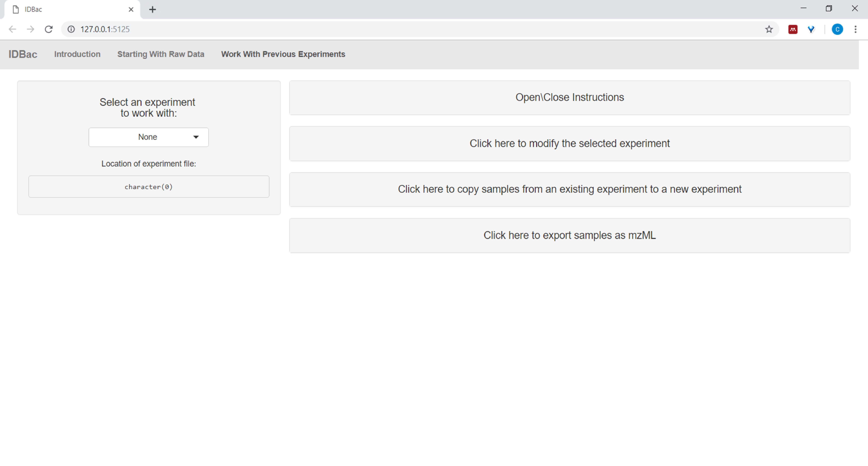
Task: Click the blue profile avatar icon
Action: tap(837, 29)
